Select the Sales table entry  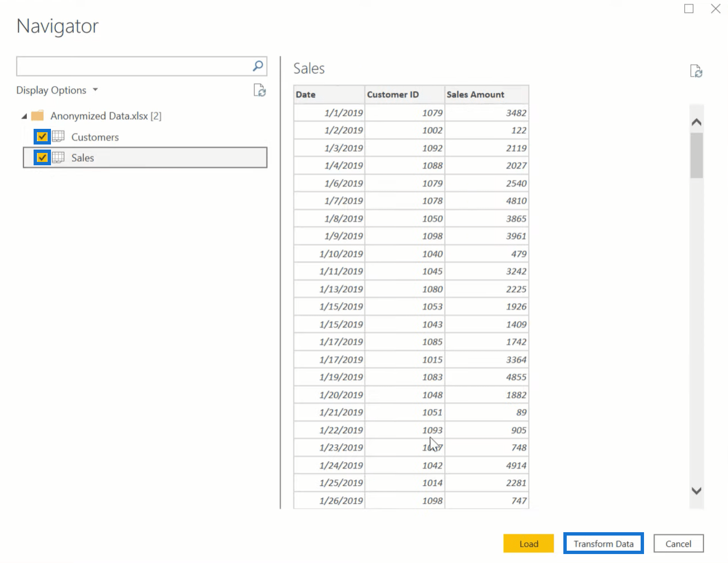pyautogui.click(x=145, y=157)
